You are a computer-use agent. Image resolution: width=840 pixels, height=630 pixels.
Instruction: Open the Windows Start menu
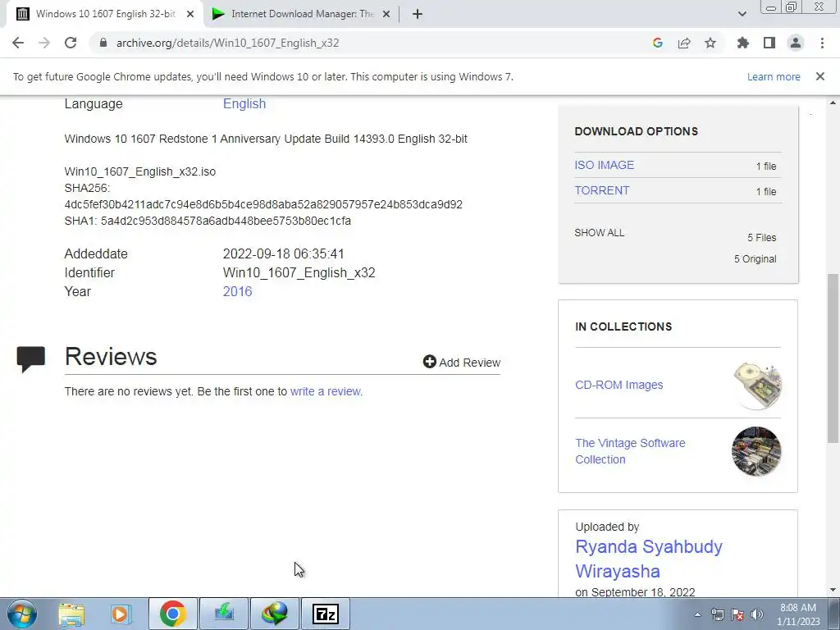(22, 614)
